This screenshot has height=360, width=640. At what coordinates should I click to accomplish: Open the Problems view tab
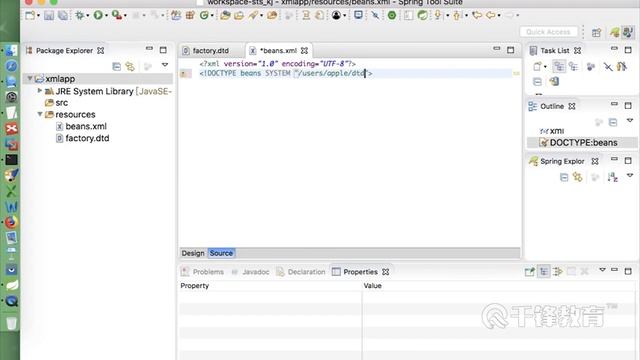202,272
